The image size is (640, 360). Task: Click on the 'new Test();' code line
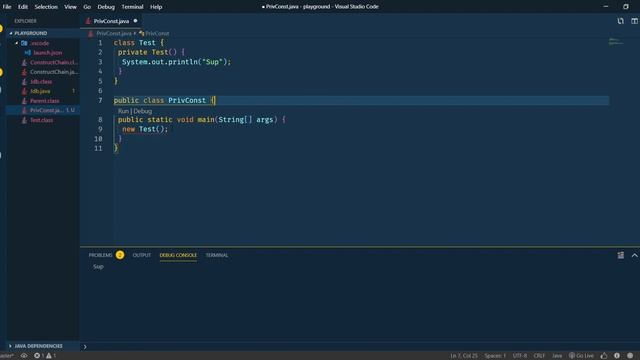(x=145, y=129)
